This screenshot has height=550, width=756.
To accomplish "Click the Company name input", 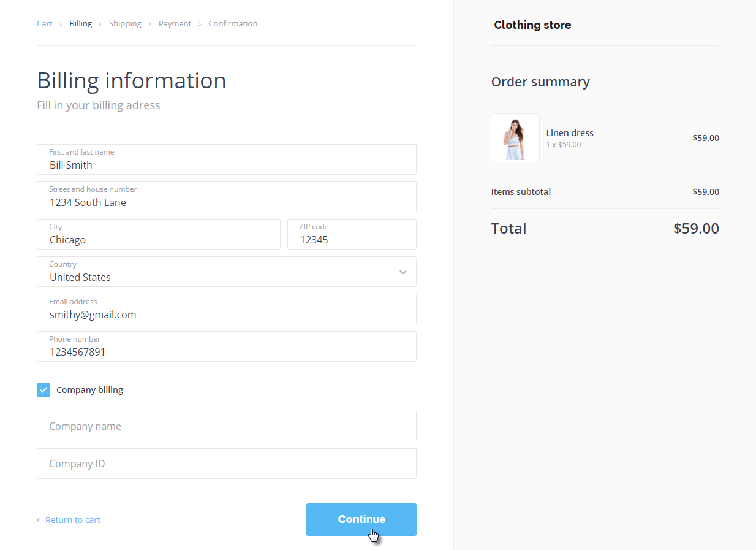I will click(x=226, y=426).
